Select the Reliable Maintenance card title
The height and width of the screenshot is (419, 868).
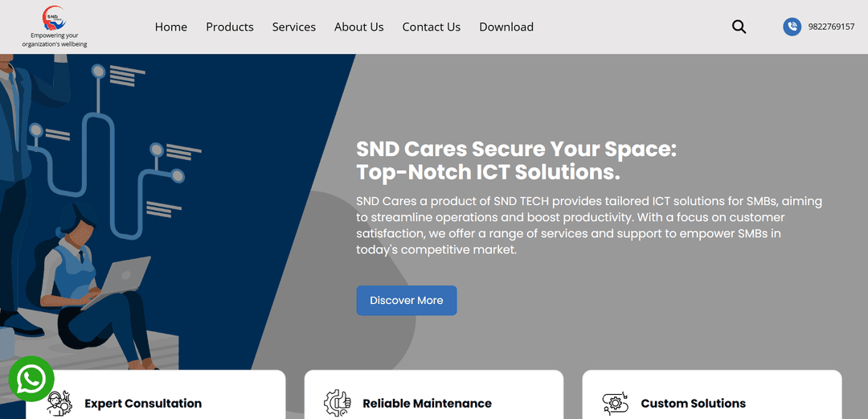point(427,404)
